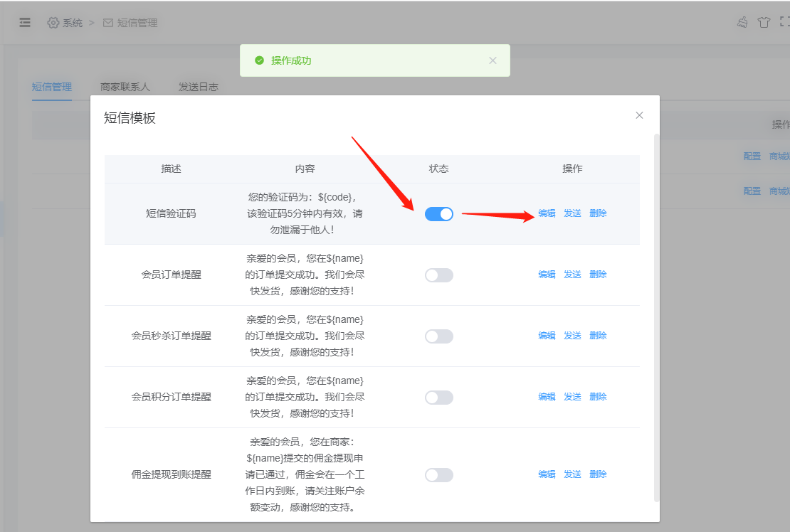The height and width of the screenshot is (532, 790).
Task: Enable the 会员订单提醒 template switch
Action: (439, 275)
